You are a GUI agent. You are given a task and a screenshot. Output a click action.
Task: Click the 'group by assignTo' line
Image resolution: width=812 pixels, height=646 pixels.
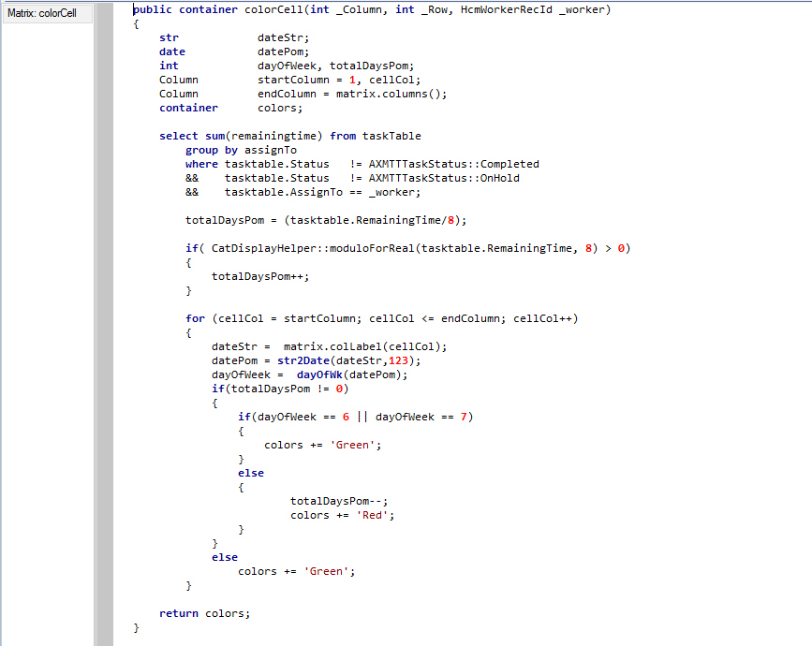coord(242,150)
